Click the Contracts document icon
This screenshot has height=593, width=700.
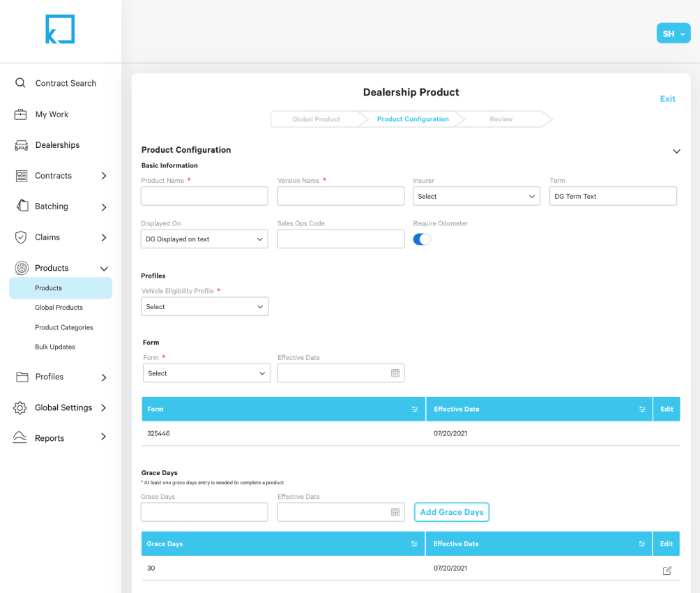click(x=21, y=176)
